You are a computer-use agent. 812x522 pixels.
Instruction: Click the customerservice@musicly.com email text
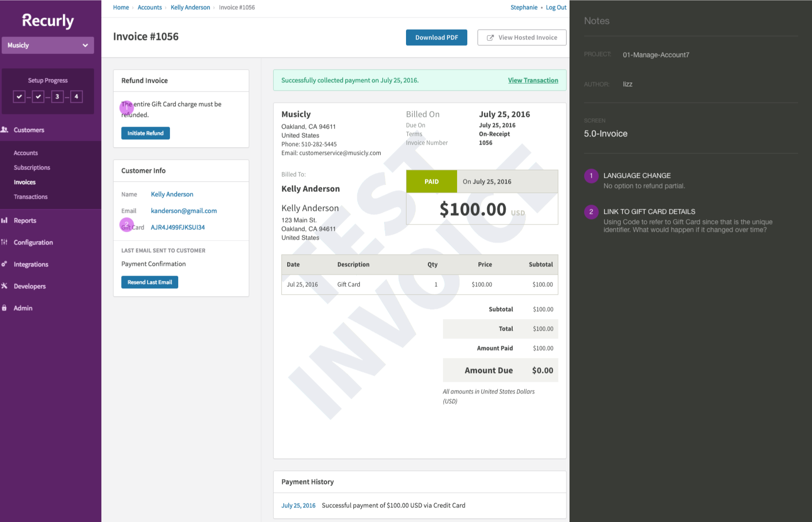[x=340, y=153]
